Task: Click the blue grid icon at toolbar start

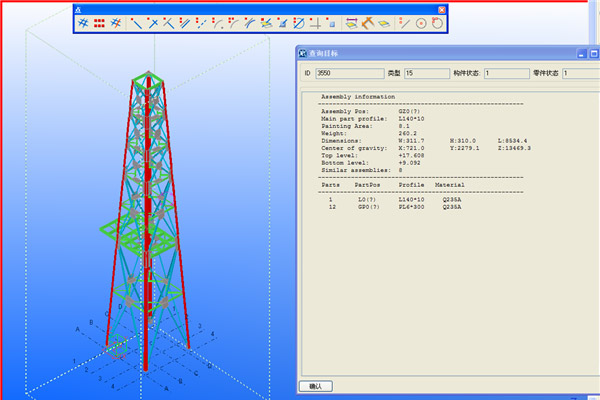Action: coord(84,22)
